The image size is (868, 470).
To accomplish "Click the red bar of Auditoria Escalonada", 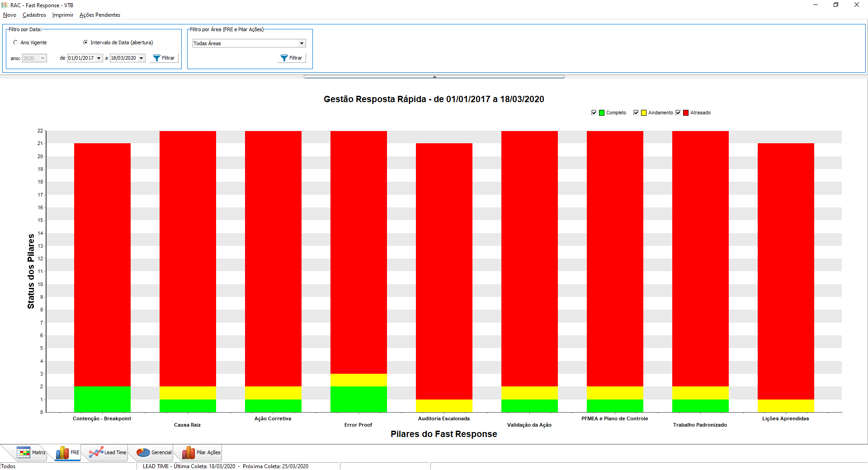I will coord(444,271).
